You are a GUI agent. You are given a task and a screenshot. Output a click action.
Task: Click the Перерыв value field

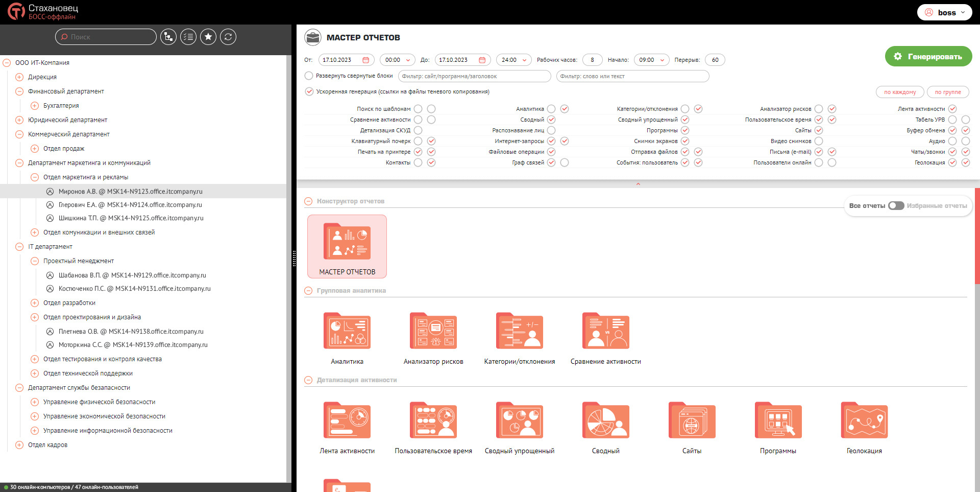pos(715,60)
